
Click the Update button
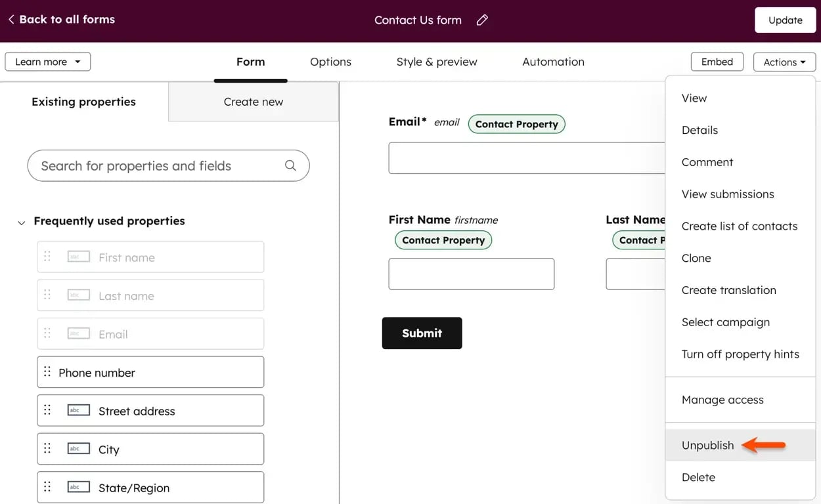coord(785,20)
